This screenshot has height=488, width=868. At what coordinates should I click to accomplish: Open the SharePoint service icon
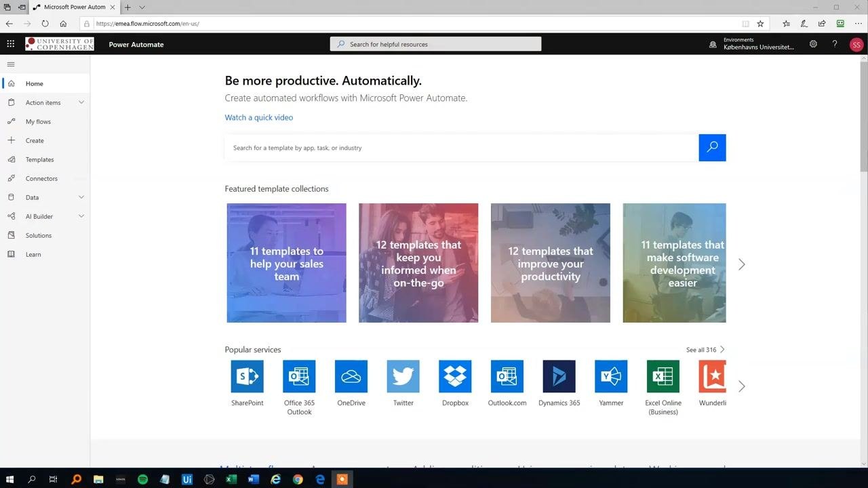[247, 376]
